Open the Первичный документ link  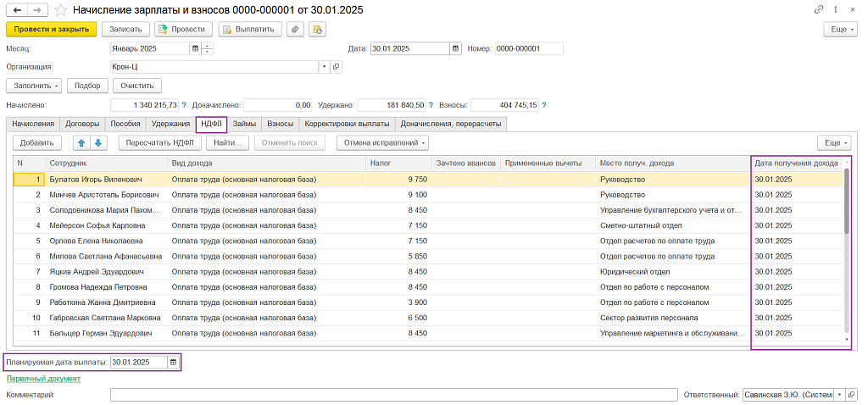44,379
